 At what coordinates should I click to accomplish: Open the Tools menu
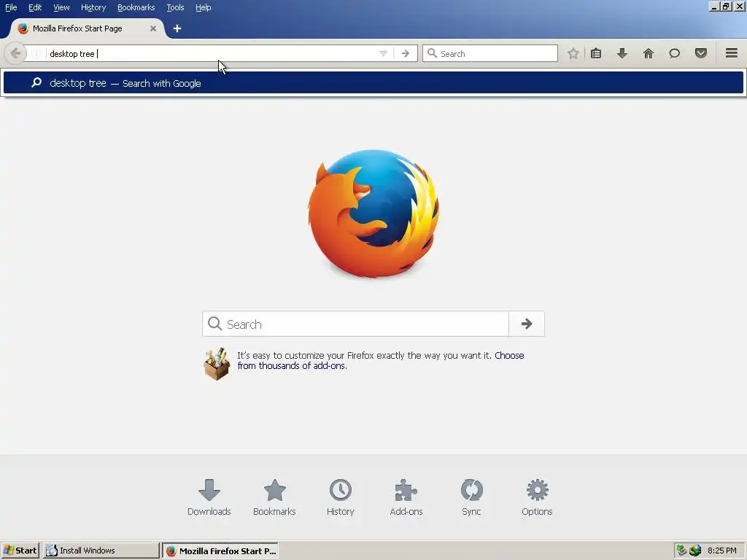pos(175,7)
